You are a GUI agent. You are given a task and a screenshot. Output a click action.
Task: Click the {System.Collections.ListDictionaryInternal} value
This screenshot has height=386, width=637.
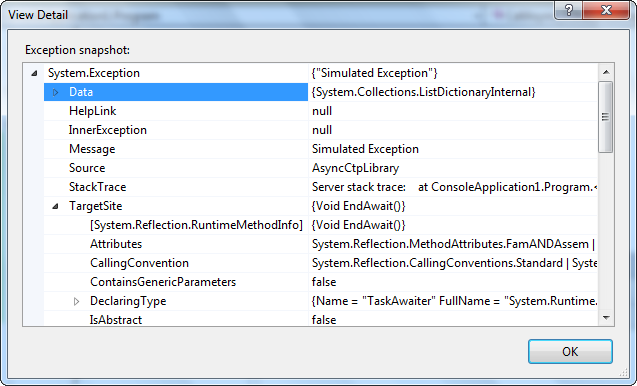(424, 92)
